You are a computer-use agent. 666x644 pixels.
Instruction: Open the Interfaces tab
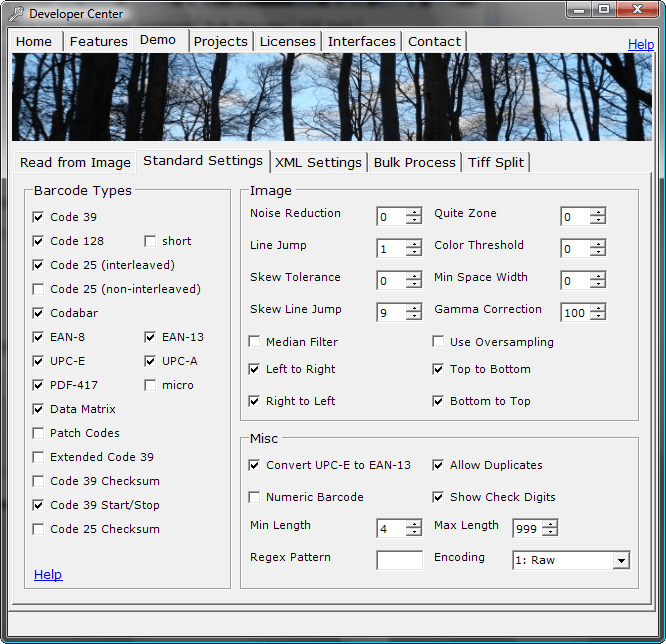(x=361, y=42)
